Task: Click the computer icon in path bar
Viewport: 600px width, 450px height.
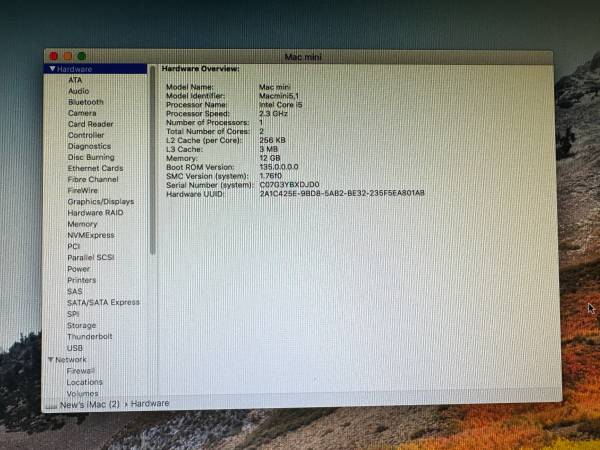Action: point(51,404)
